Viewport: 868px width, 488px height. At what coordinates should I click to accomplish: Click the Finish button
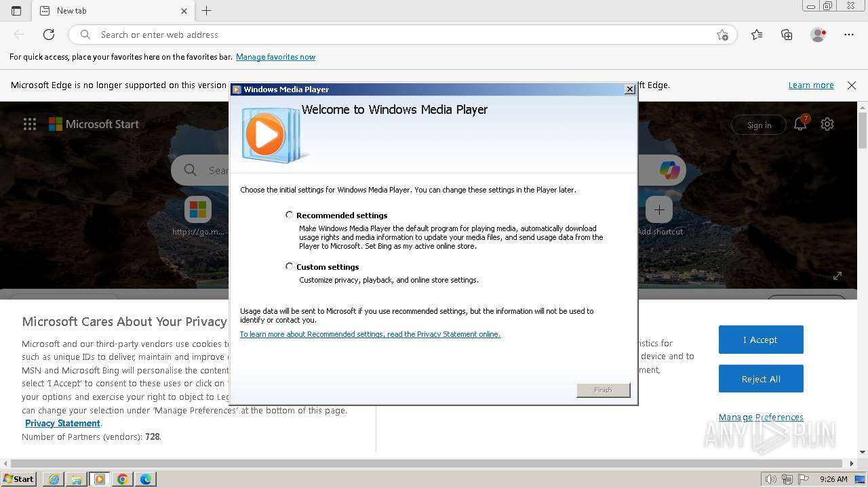pyautogui.click(x=603, y=390)
